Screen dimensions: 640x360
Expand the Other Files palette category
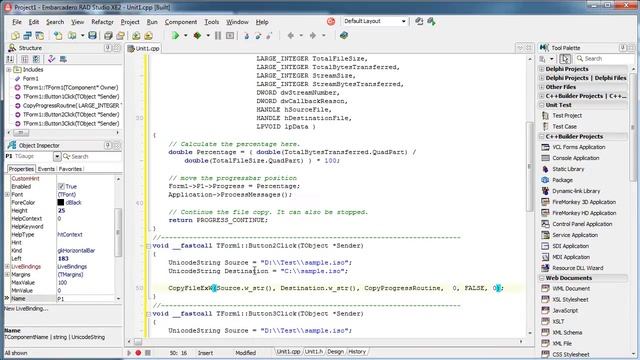(542, 87)
